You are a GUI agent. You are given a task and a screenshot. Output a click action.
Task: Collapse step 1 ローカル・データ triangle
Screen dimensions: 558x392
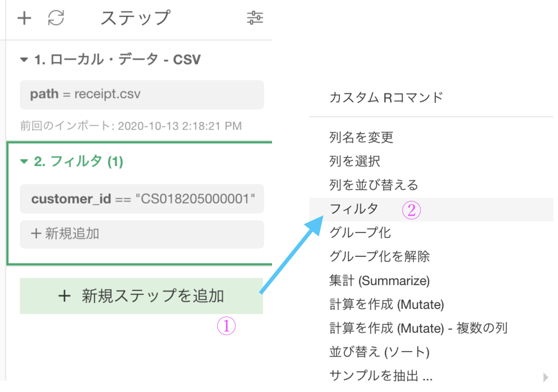click(x=24, y=60)
